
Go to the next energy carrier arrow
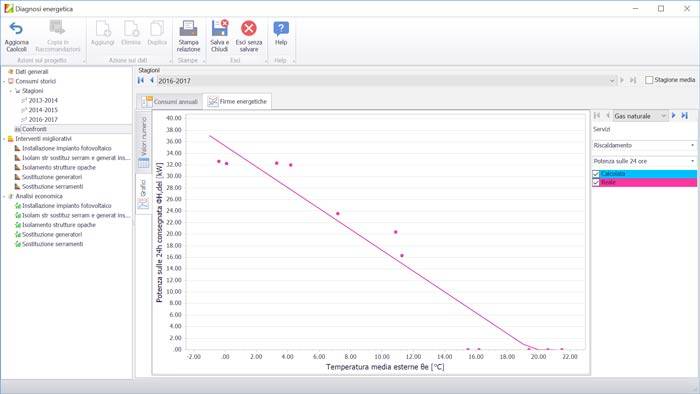click(674, 116)
